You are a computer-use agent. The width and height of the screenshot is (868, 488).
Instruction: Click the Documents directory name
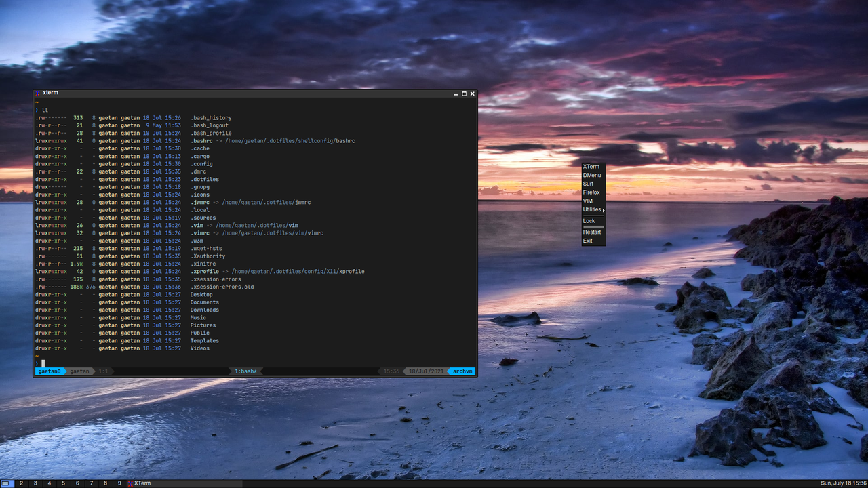205,302
